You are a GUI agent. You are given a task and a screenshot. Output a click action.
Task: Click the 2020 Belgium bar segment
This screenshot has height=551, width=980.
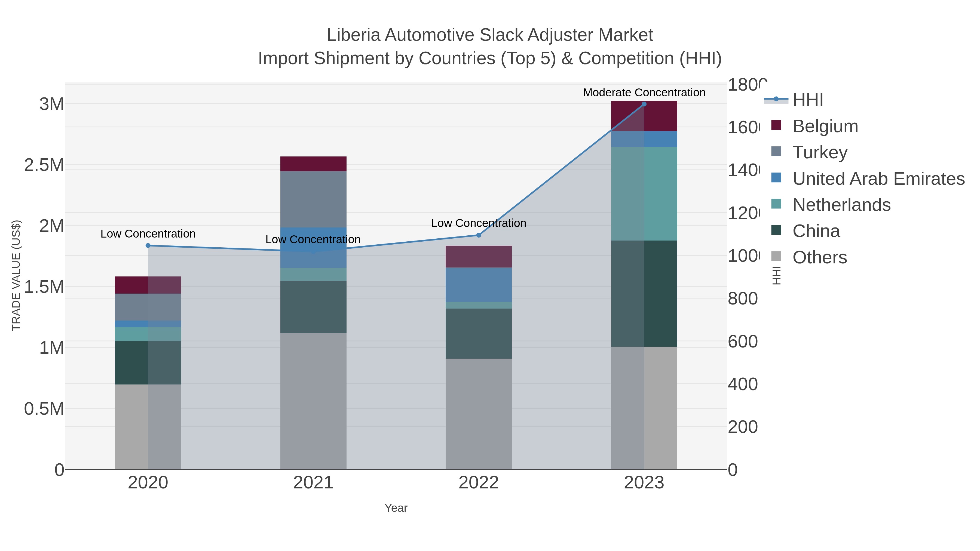148,285
